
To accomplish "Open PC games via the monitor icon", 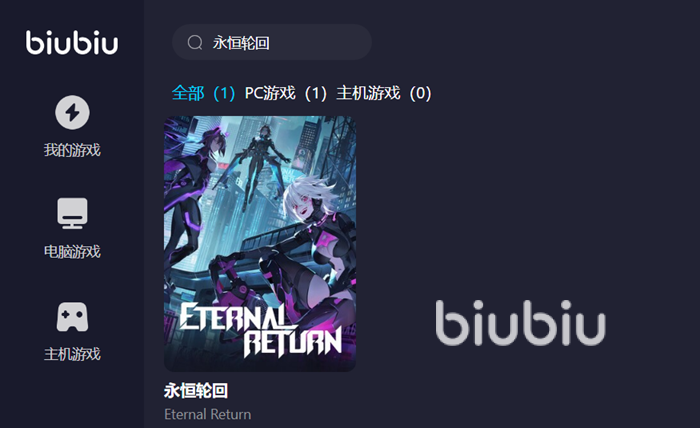I will pyautogui.click(x=72, y=213).
